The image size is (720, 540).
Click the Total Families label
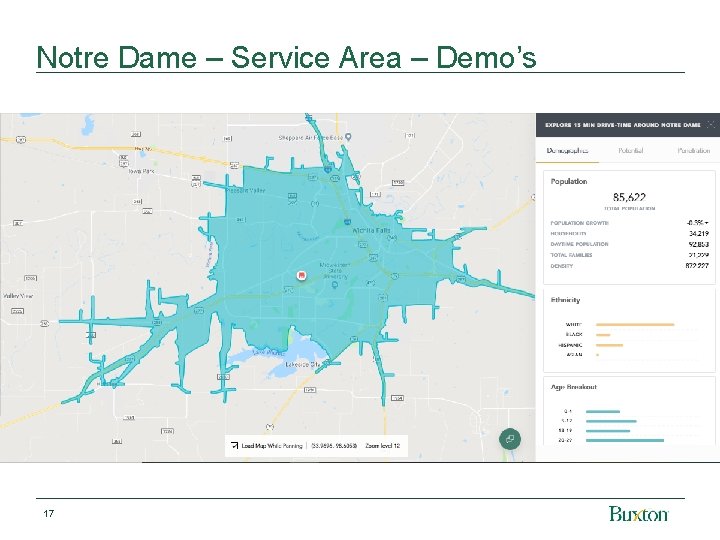tap(571, 255)
